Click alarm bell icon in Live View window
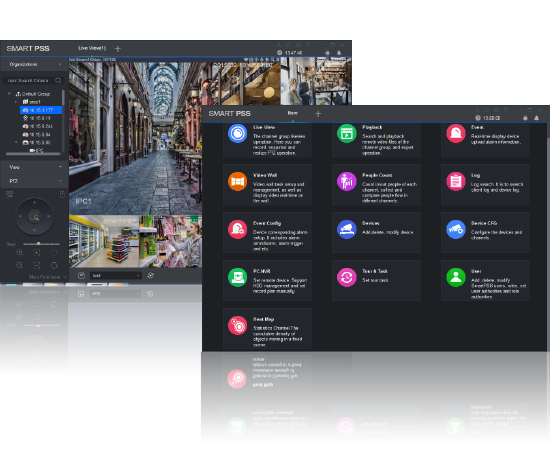The width and height of the screenshot is (550, 450). click(x=339, y=53)
